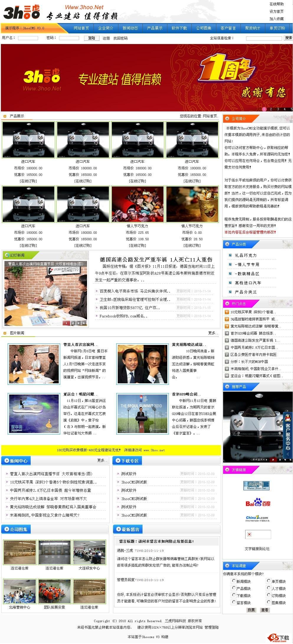Open the 新闻动态 nav menu item
The width and height of the screenshot is (293, 644).
(130, 28)
